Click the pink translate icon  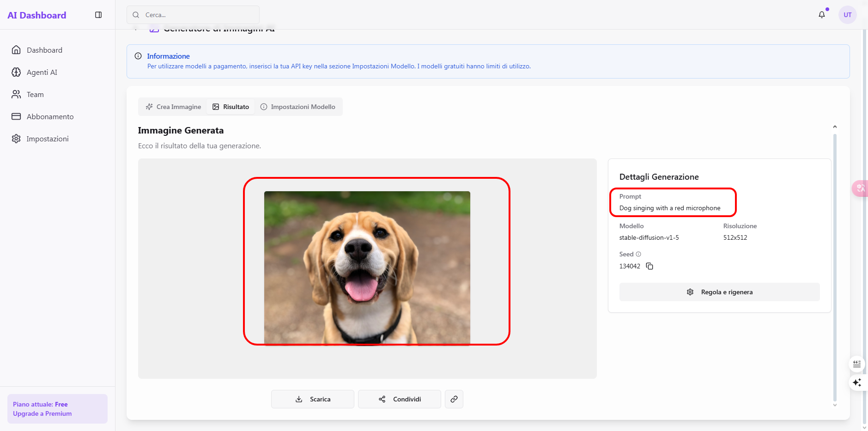click(x=860, y=188)
